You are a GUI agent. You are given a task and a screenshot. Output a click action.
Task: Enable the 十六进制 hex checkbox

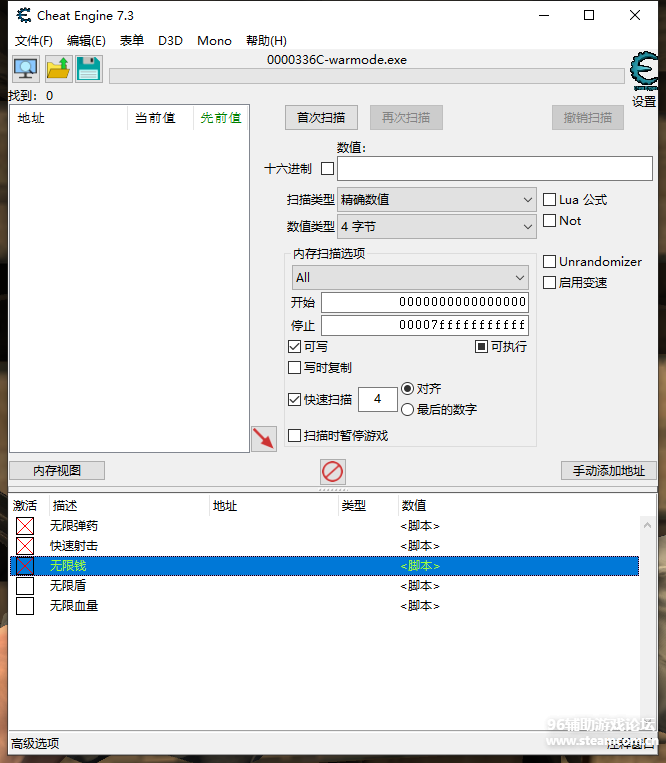click(327, 169)
